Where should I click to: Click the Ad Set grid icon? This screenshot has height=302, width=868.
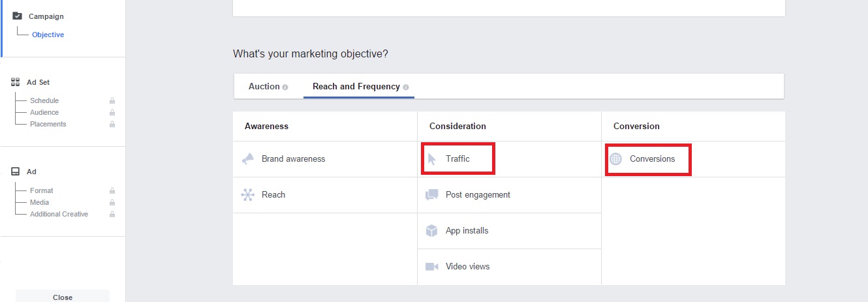pos(16,83)
